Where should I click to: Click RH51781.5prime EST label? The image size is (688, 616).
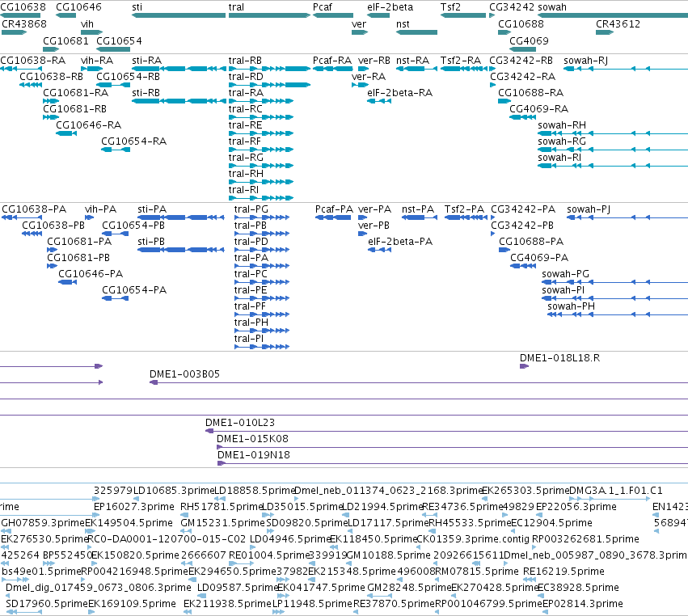tap(222, 507)
